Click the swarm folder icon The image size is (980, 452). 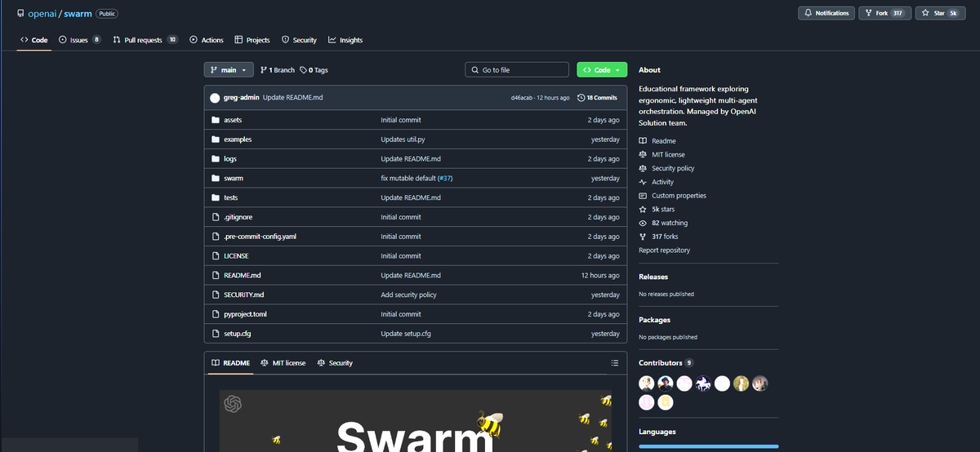point(216,178)
